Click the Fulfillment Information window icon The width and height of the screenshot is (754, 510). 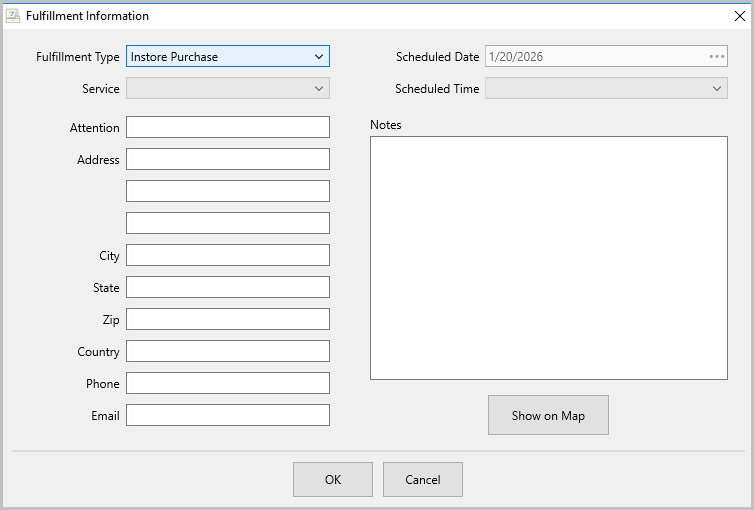pos(13,16)
